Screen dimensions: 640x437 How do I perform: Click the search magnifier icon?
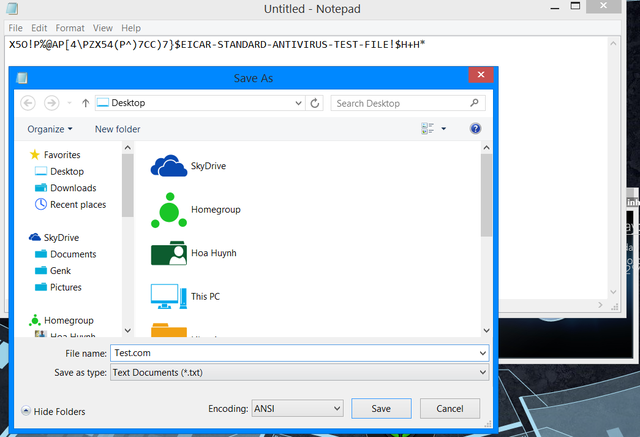click(x=474, y=103)
